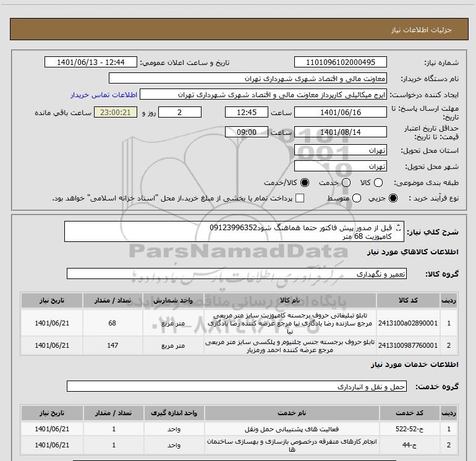Click the spinner arrows in description box

(x=399, y=227)
